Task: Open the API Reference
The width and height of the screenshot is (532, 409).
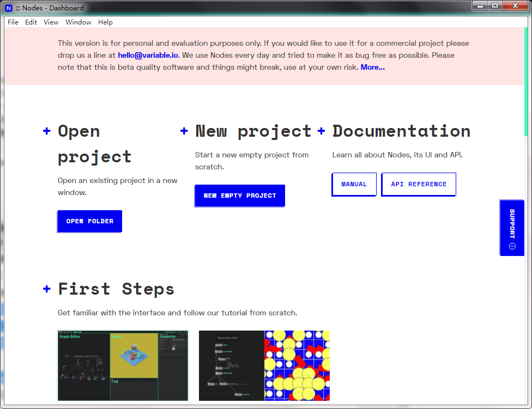Action: click(419, 184)
